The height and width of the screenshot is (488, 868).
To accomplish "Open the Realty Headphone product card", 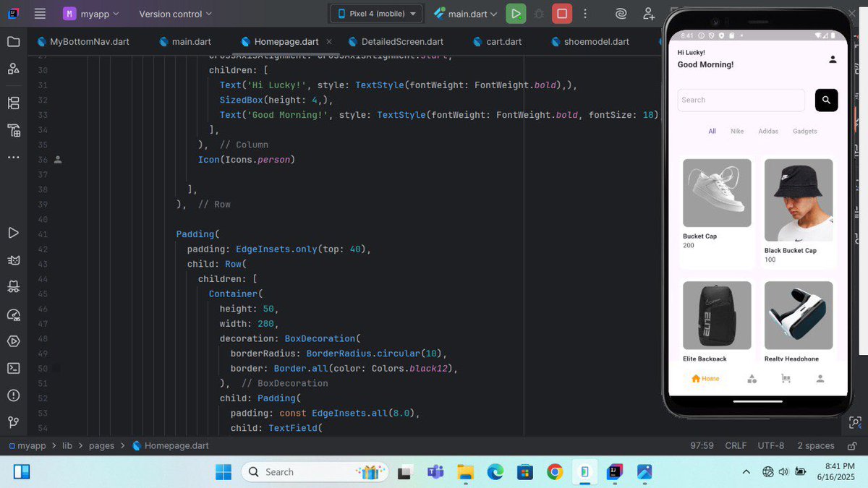I will [x=799, y=320].
